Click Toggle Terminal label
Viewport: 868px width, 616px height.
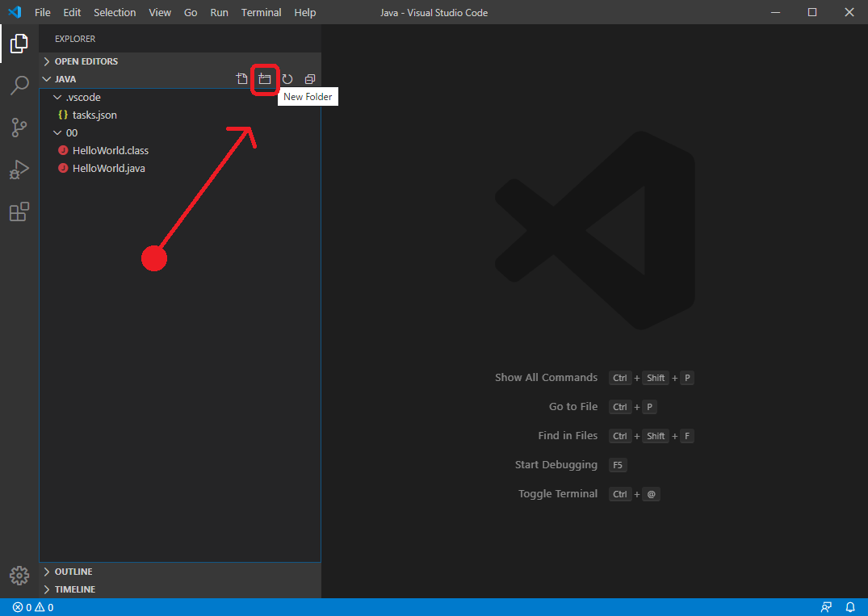pyautogui.click(x=557, y=493)
